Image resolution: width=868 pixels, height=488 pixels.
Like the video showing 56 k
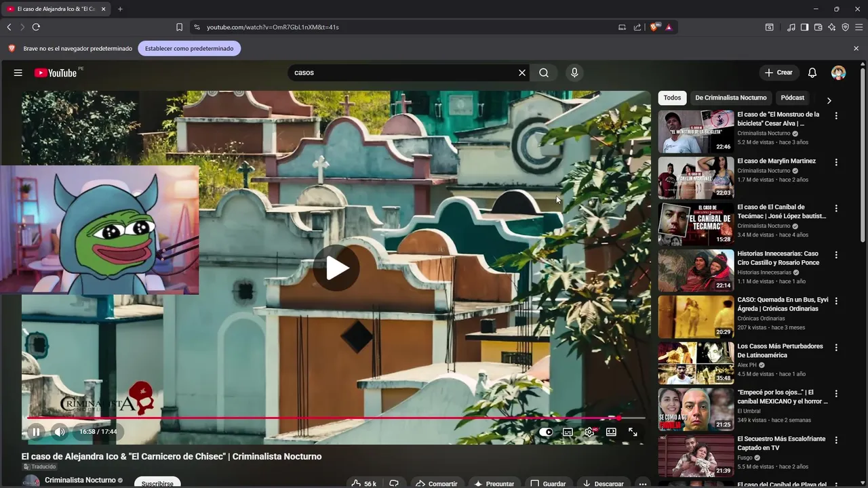pos(364,483)
